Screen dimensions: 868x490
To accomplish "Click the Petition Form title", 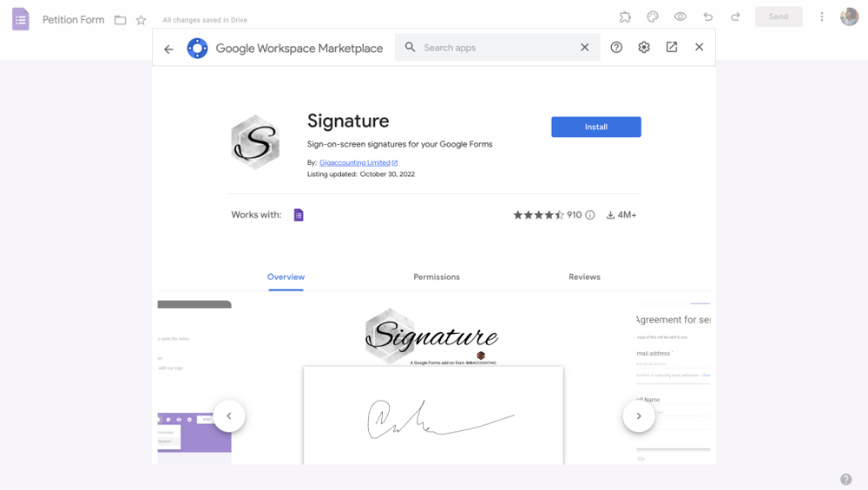I will click(73, 20).
